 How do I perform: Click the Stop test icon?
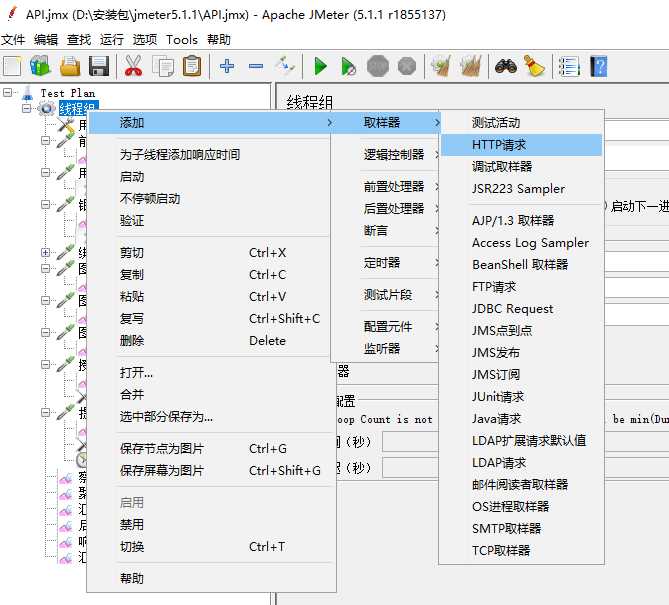pyautogui.click(x=378, y=67)
